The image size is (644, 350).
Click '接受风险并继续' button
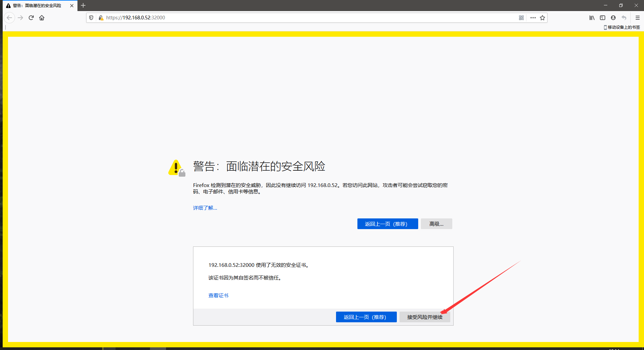(425, 317)
